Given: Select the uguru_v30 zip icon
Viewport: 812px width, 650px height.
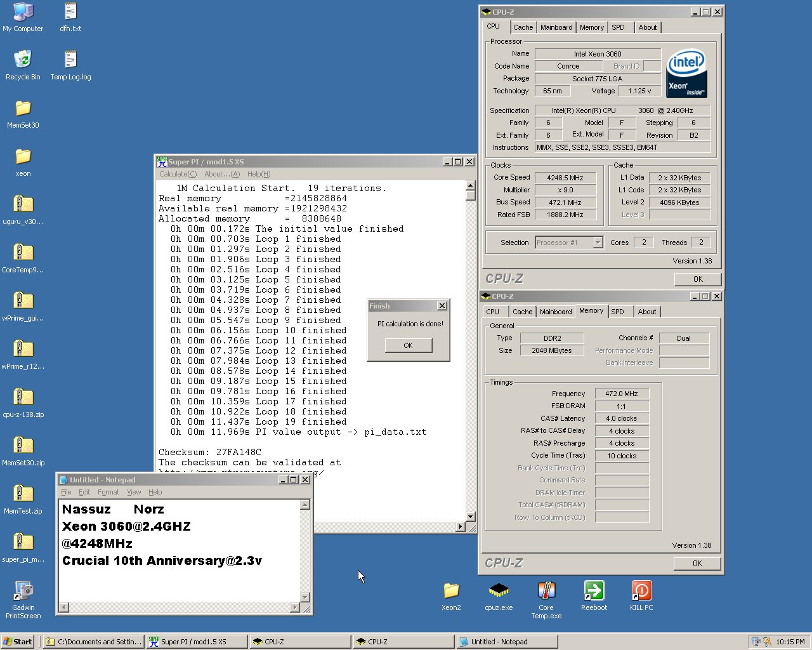Looking at the screenshot, I should point(23,210).
